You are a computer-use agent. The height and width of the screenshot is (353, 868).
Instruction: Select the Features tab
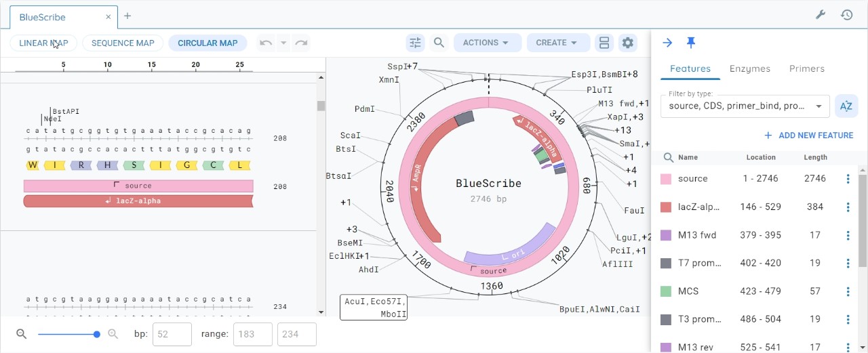(x=690, y=68)
